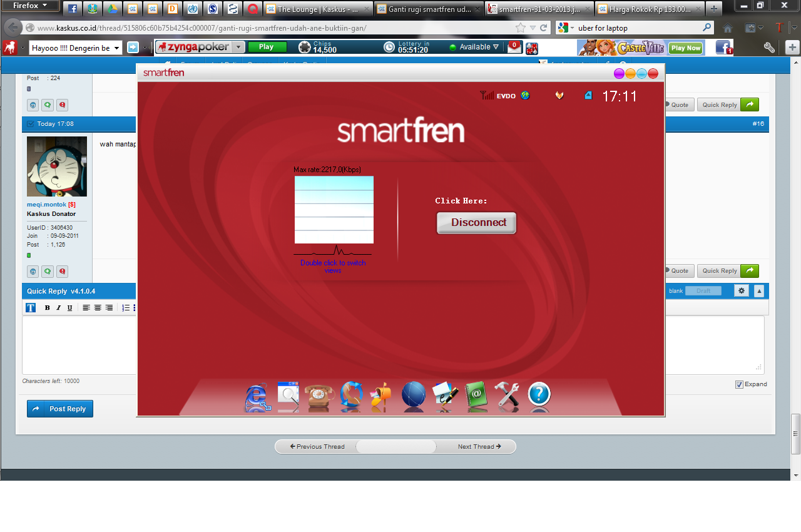The height and width of the screenshot is (532, 801).
Task: Open the 'Hayooo !!!! Dengerin be' dropdown
Action: tap(75, 48)
